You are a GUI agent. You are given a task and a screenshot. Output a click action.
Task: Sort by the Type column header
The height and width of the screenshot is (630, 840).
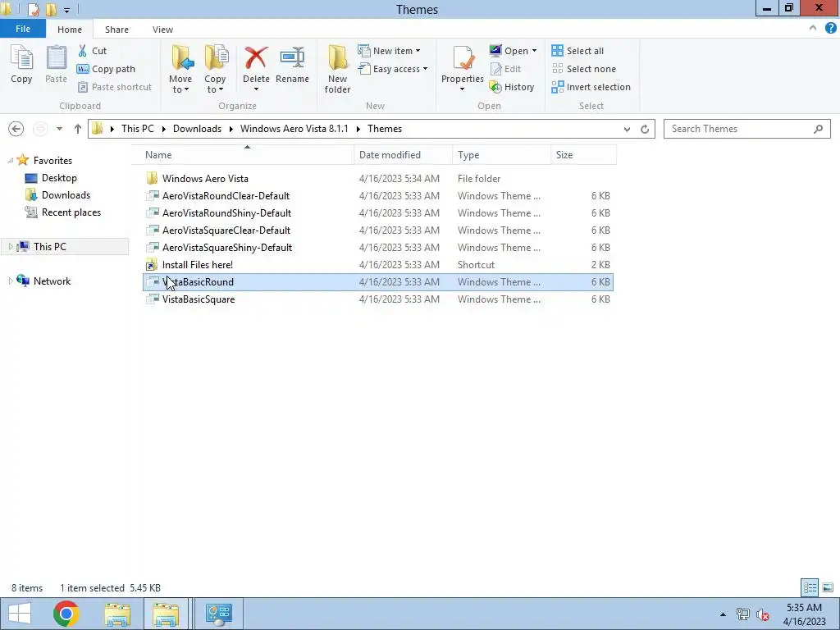(501, 155)
